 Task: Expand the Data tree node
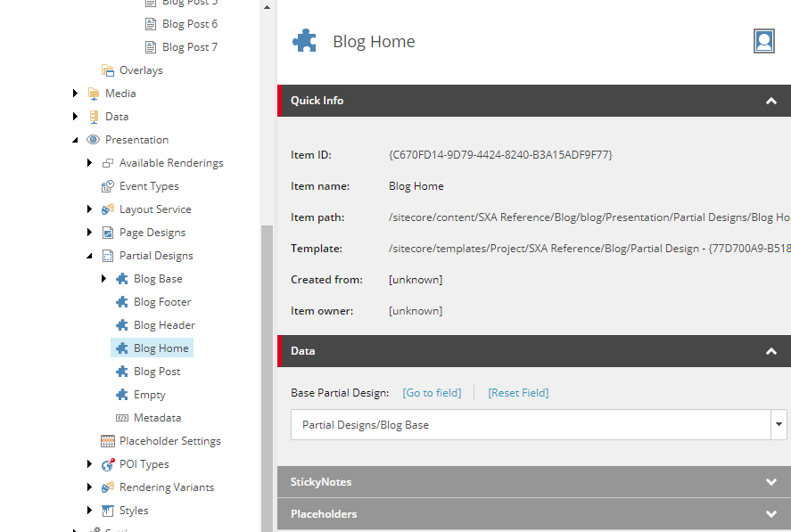(x=75, y=116)
